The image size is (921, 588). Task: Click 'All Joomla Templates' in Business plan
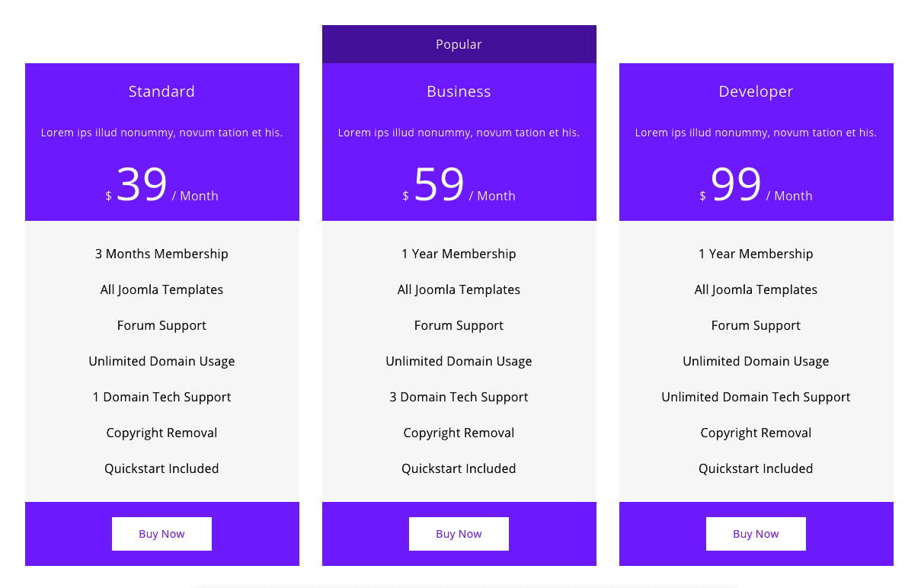459,289
